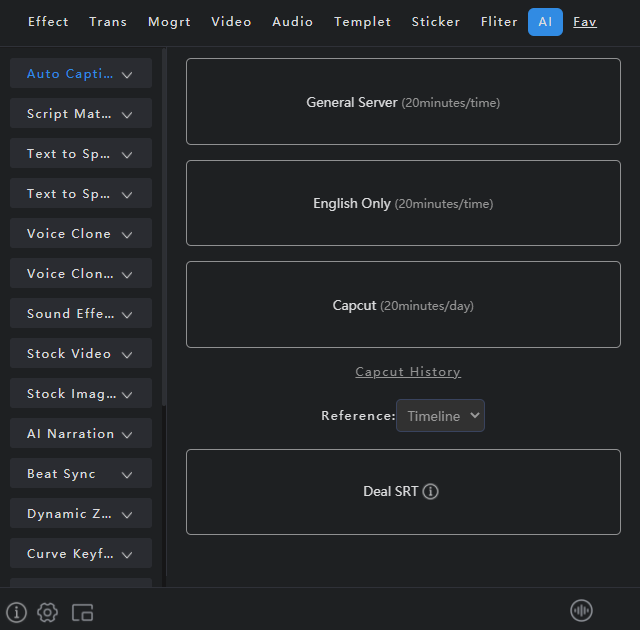Go to the Sticker tab
640x630 pixels.
(x=436, y=22)
